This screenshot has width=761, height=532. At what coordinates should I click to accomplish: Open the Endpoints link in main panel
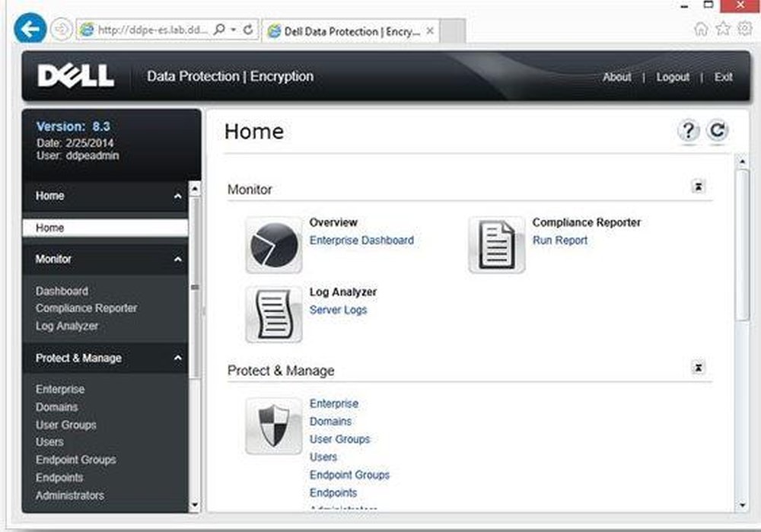click(x=333, y=492)
